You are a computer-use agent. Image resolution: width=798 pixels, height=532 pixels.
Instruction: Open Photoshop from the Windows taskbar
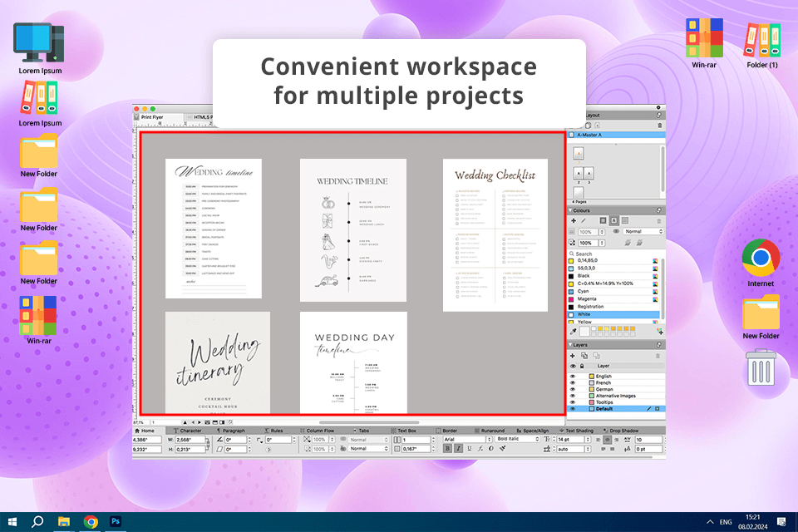(x=116, y=521)
